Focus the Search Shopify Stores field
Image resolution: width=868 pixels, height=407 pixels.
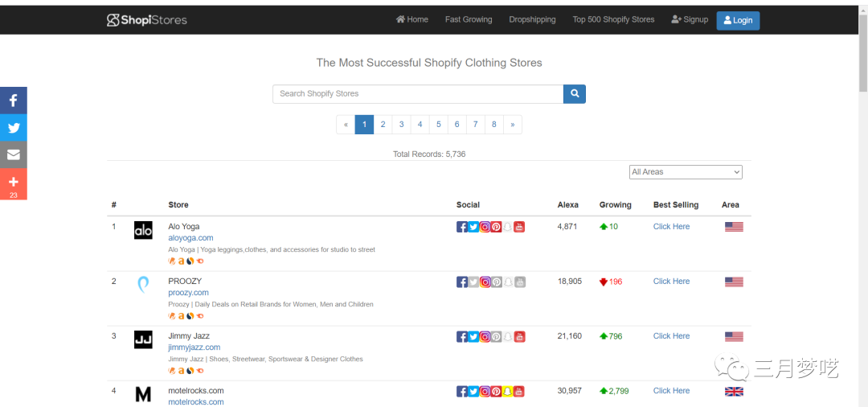point(418,94)
